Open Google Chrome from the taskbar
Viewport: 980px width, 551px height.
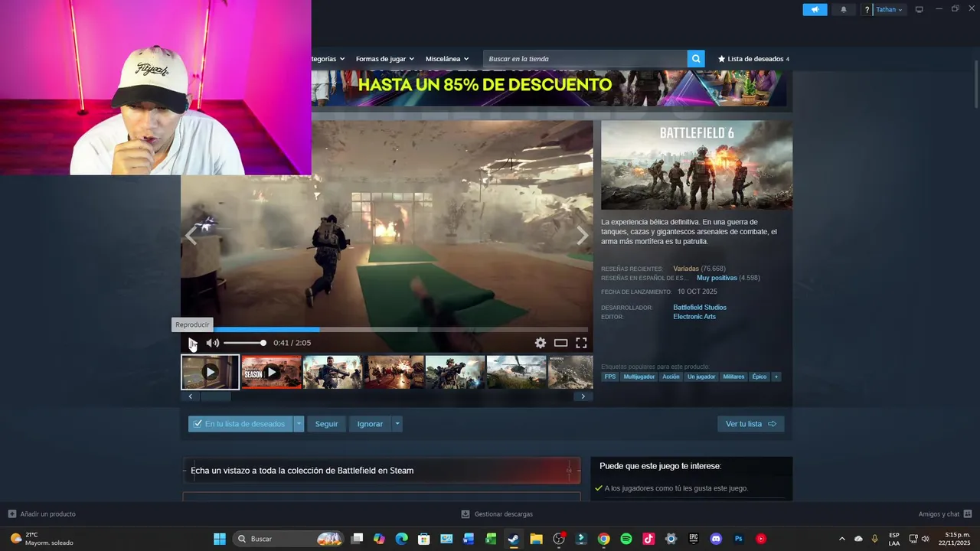603,539
